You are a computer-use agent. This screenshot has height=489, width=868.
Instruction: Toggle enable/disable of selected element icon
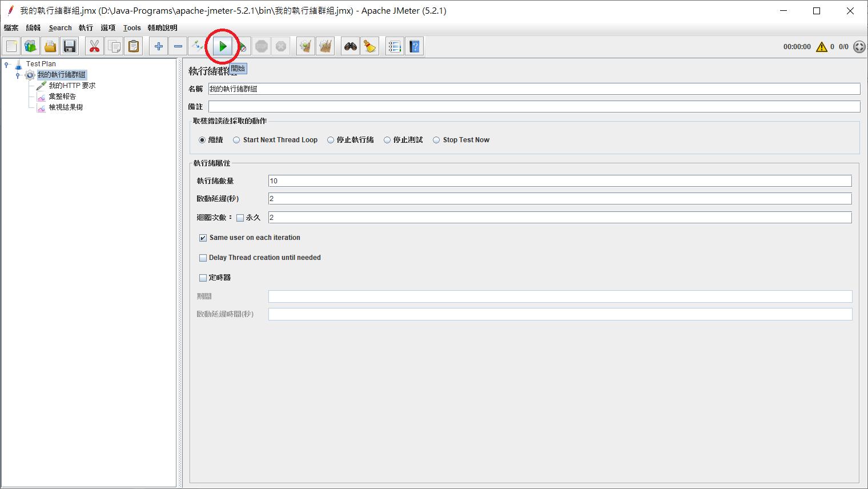point(198,46)
